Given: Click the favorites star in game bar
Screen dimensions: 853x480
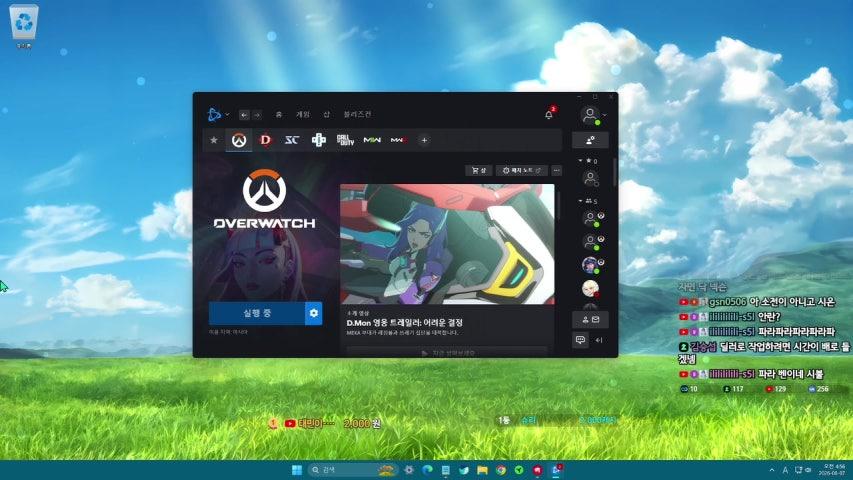Looking at the screenshot, I should 214,140.
